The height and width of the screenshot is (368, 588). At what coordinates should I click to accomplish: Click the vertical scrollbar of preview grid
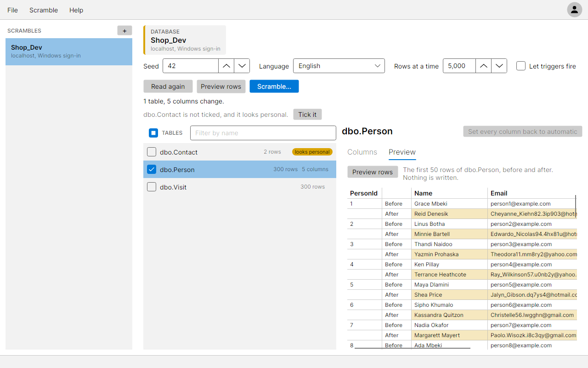(x=576, y=206)
